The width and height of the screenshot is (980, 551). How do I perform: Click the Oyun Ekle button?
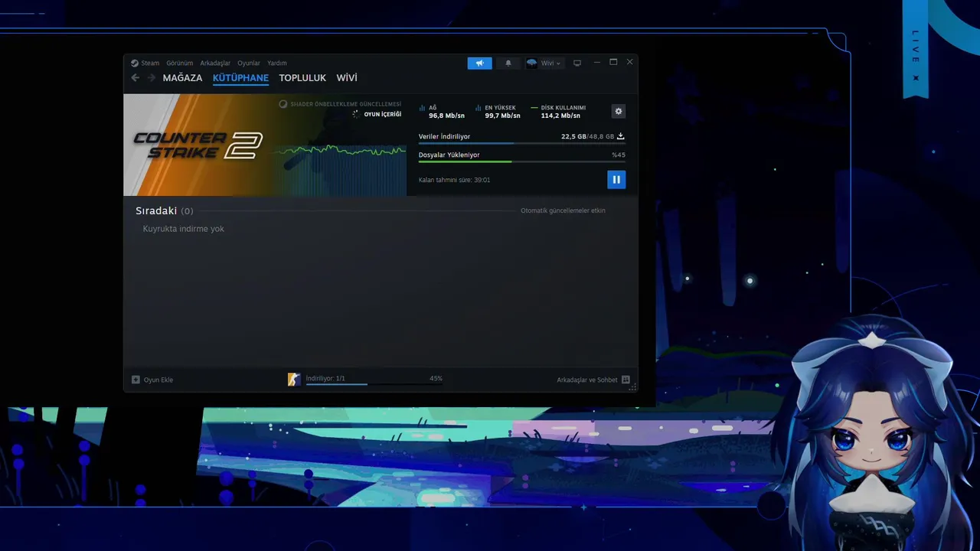coord(152,380)
